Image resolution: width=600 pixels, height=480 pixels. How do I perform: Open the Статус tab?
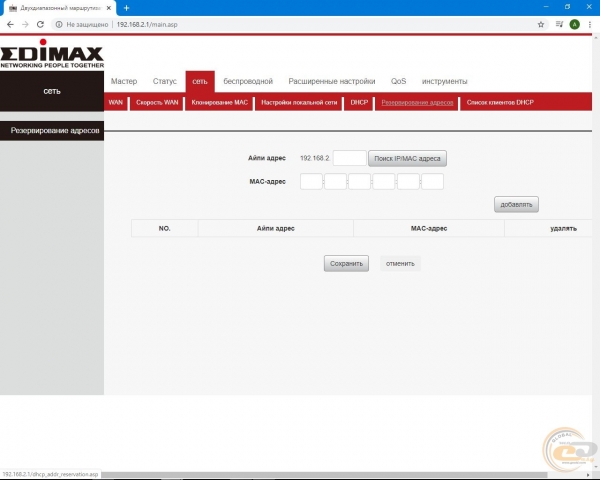[165, 81]
